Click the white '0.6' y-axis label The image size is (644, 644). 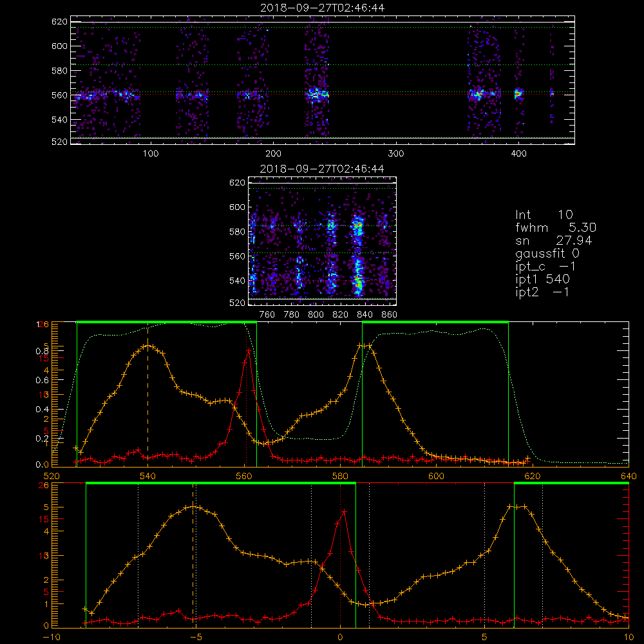(x=43, y=380)
